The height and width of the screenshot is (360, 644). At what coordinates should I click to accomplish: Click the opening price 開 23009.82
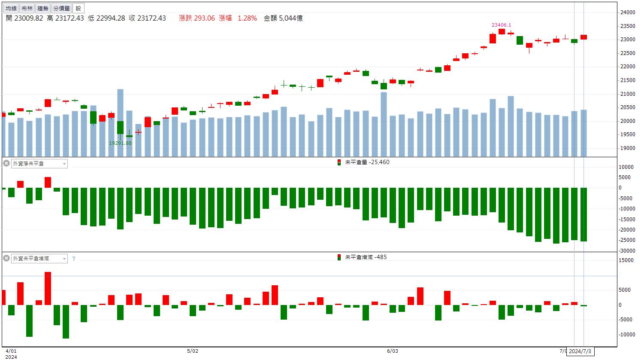click(24, 18)
